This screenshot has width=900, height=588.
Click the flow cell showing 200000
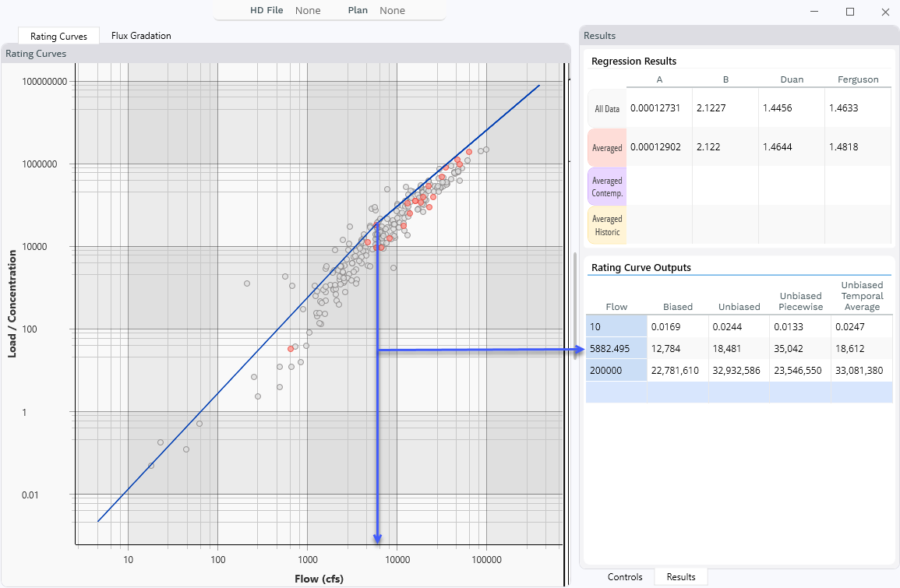[x=616, y=371]
